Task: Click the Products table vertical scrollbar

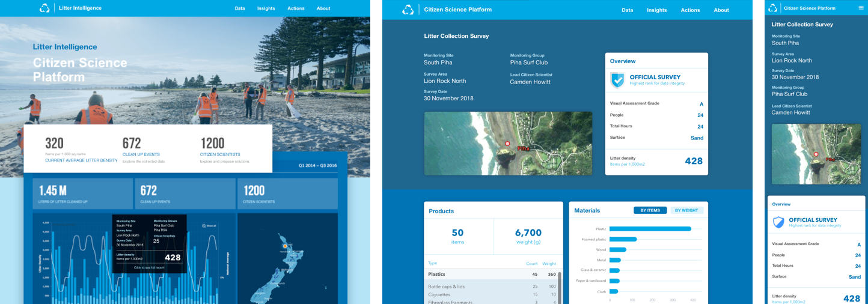Action: (560, 287)
